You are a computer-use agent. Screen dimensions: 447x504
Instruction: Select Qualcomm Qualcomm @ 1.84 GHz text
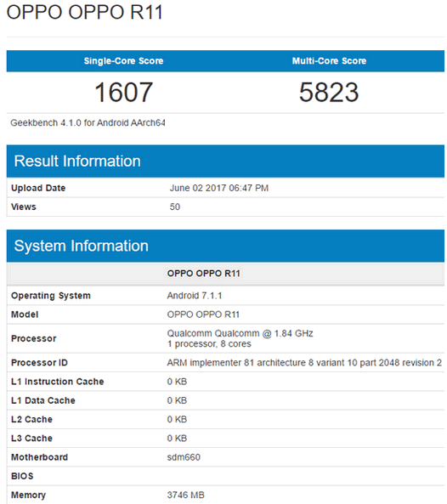[x=240, y=333]
